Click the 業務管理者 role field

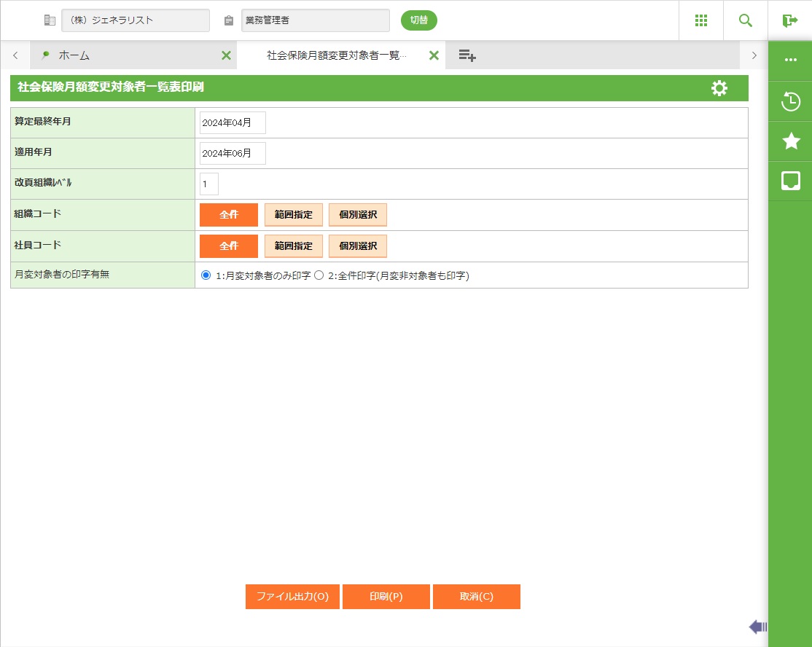(x=316, y=20)
